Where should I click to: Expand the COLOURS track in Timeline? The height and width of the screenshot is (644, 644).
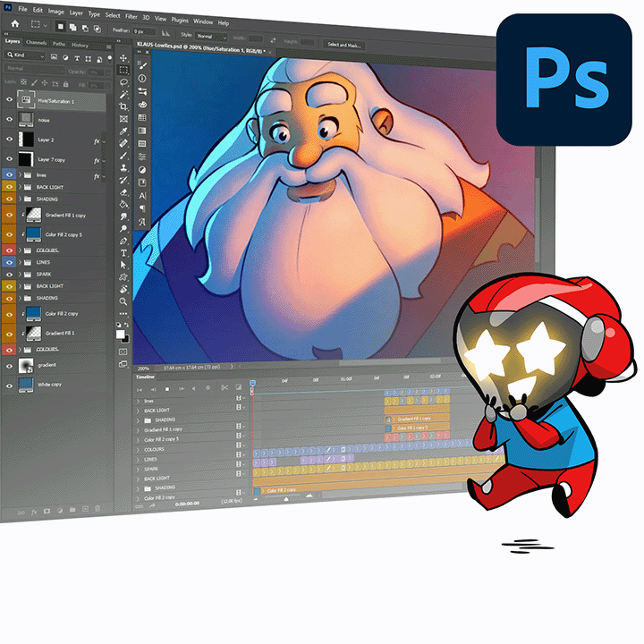[x=138, y=450]
